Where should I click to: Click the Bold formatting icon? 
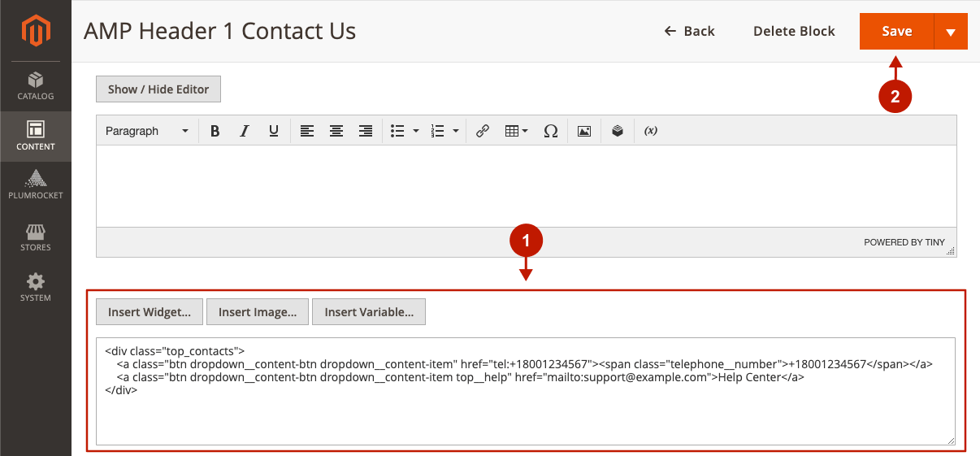click(215, 131)
